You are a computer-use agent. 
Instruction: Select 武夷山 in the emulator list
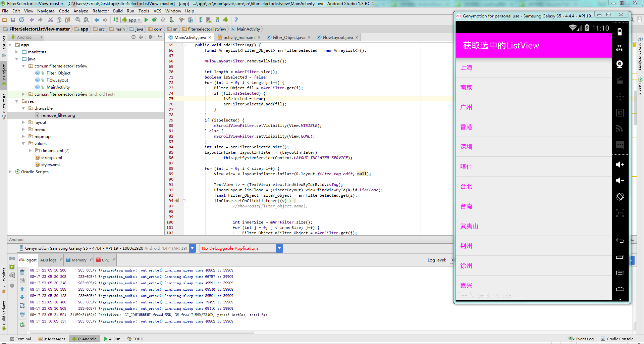533,226
